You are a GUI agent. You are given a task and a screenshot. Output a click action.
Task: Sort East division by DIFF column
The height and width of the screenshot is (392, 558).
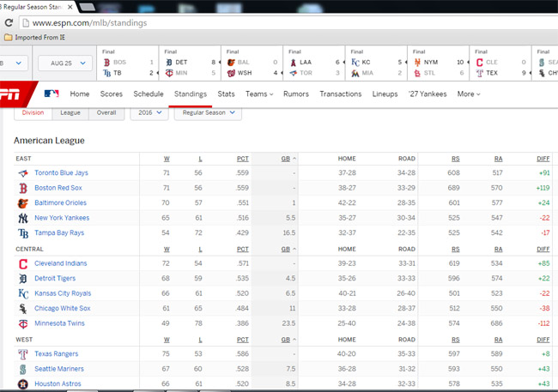pos(543,159)
